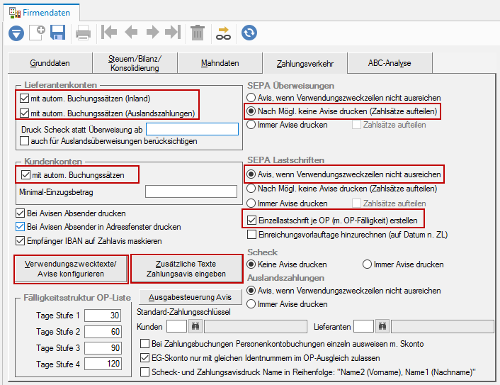Screen dimensions: 500x385
Task: Enable Scheck- und Zahlungsavisdruck Name Reihenfolge checkbox
Action: click(x=145, y=372)
